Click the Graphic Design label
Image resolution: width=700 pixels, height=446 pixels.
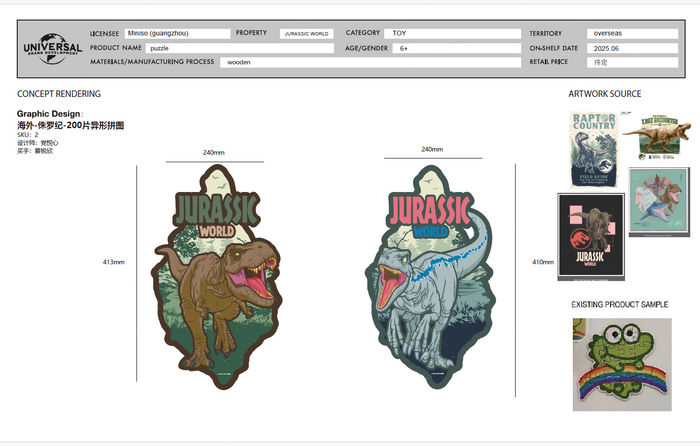coord(49,114)
